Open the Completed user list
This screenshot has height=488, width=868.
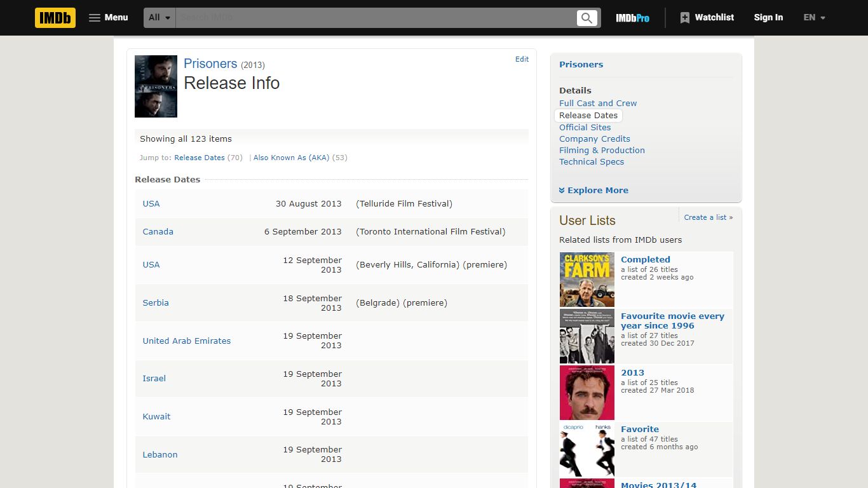pyautogui.click(x=646, y=260)
